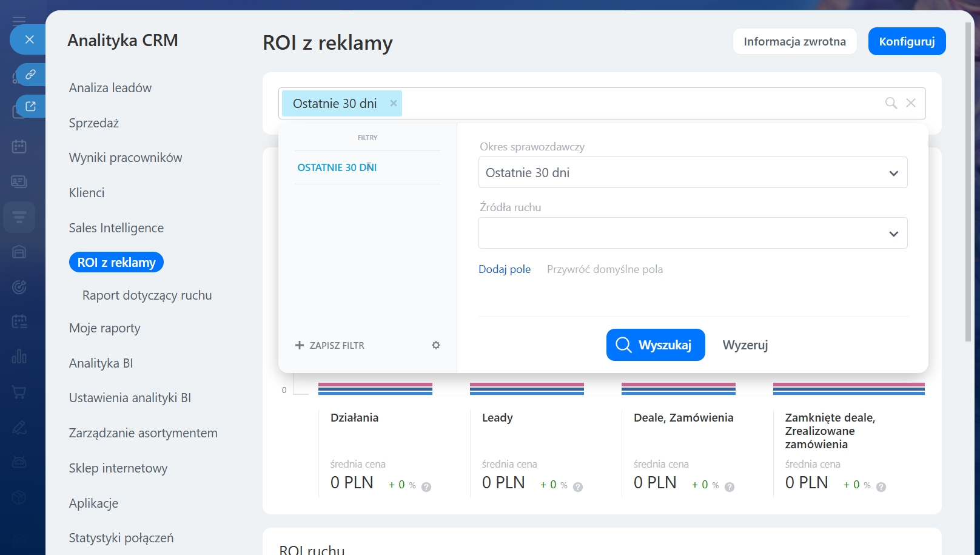This screenshot has width=980, height=555.
Task: Click the Dodaj pole link
Action: click(504, 269)
